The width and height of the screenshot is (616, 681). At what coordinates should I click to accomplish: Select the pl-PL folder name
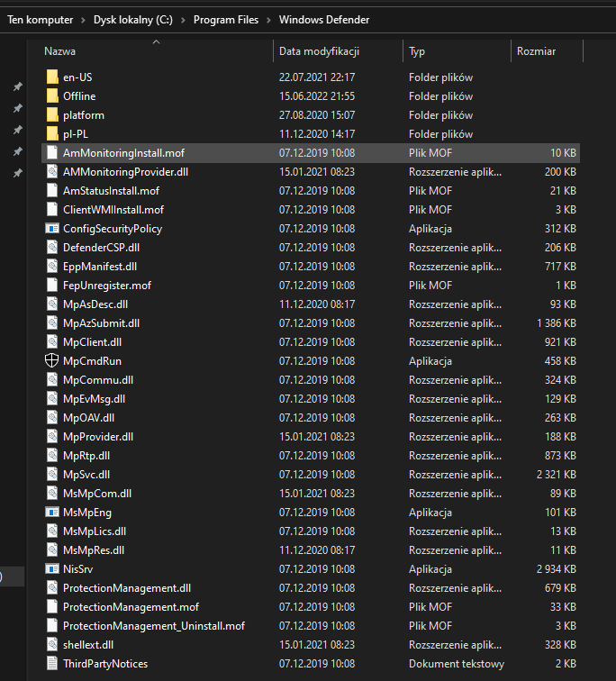[x=76, y=133]
